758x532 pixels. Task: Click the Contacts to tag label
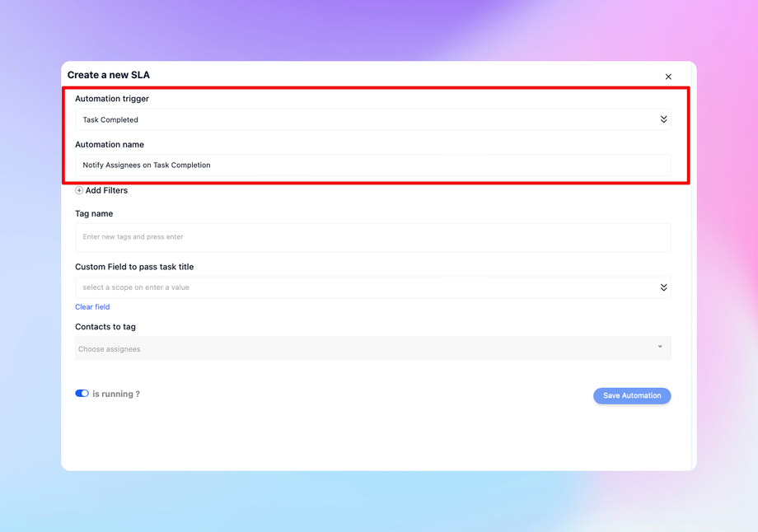click(x=105, y=327)
